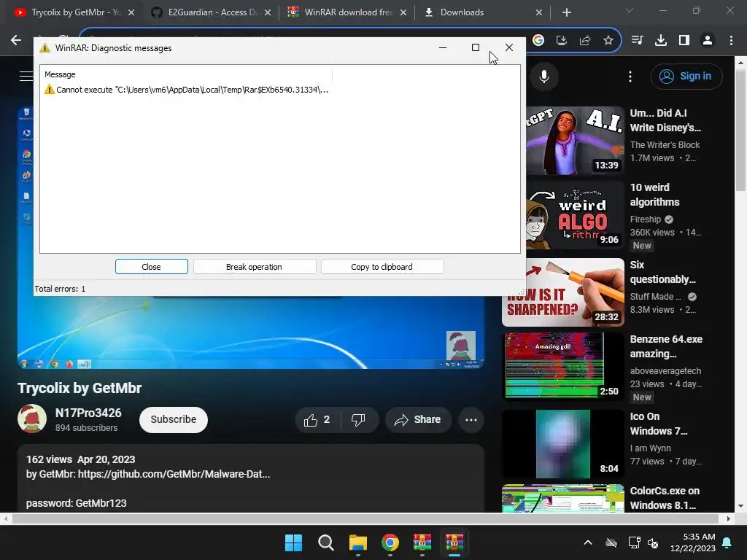The width and height of the screenshot is (747, 560).
Task: Click Fireship channel name
Action: tap(646, 219)
